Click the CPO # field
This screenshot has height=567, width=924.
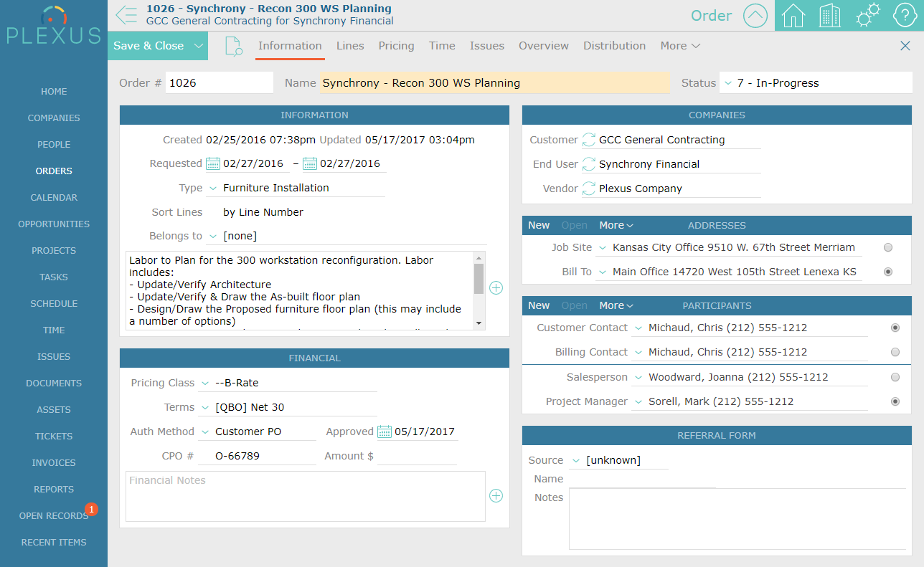257,456
